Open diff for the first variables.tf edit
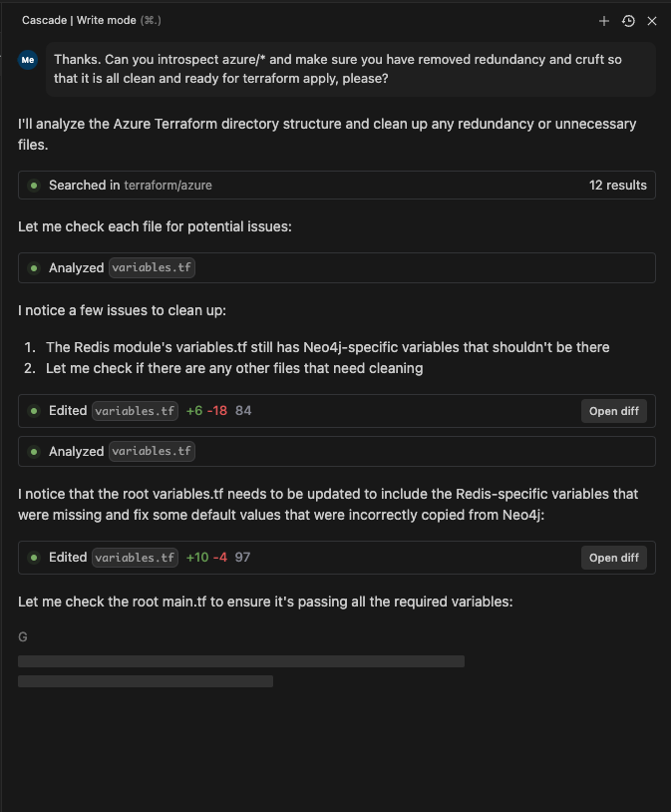This screenshot has height=812, width=671. click(613, 410)
